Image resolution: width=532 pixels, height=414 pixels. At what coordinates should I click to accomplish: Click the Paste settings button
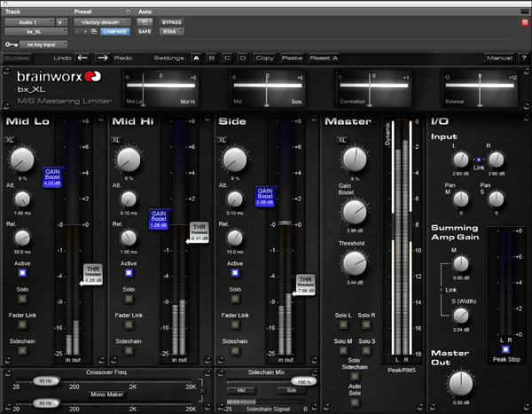(x=293, y=58)
